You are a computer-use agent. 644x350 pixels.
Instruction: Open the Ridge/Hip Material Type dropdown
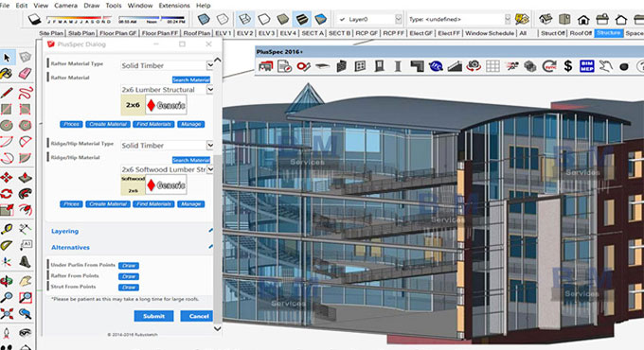(x=210, y=145)
